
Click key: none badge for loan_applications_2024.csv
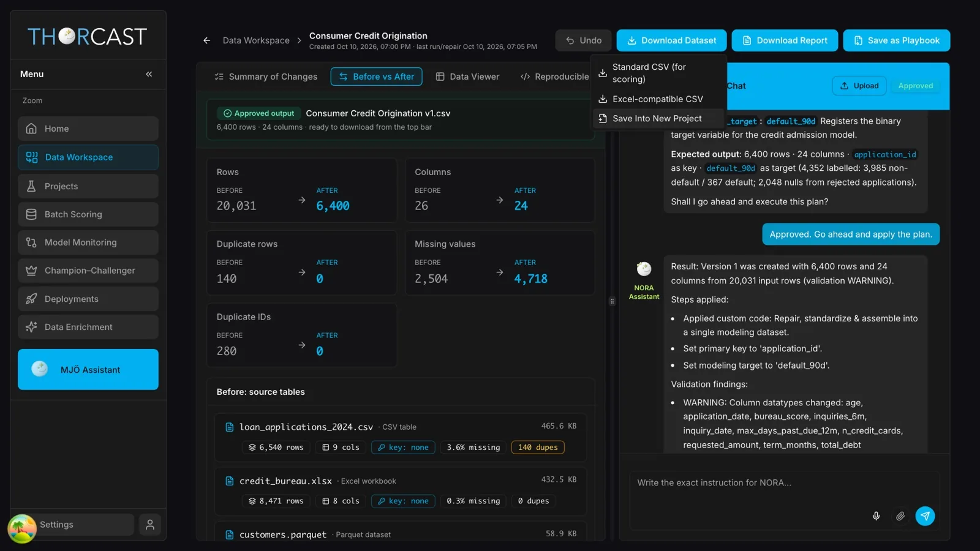tap(403, 448)
